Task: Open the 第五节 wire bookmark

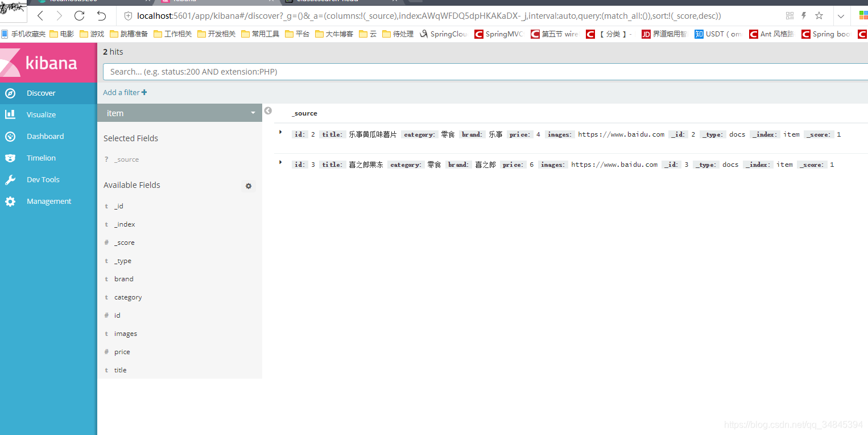Action: tap(555, 34)
